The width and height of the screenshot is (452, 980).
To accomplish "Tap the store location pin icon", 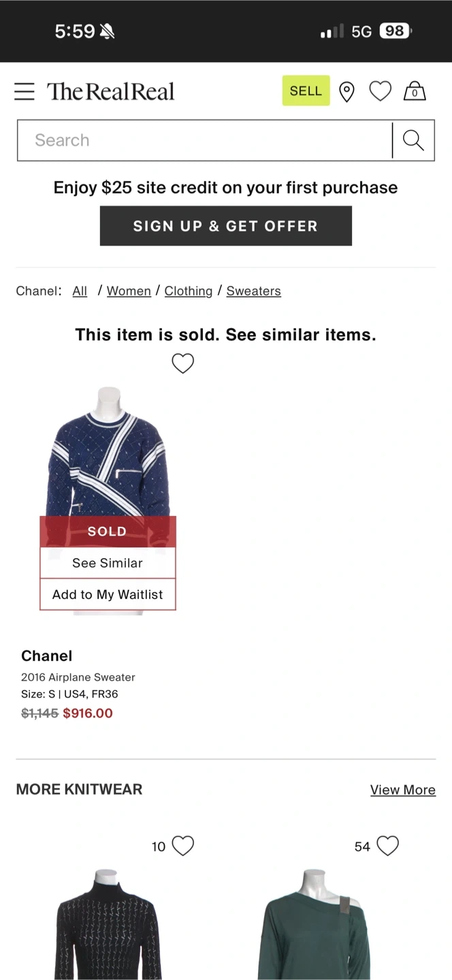I will [346, 91].
